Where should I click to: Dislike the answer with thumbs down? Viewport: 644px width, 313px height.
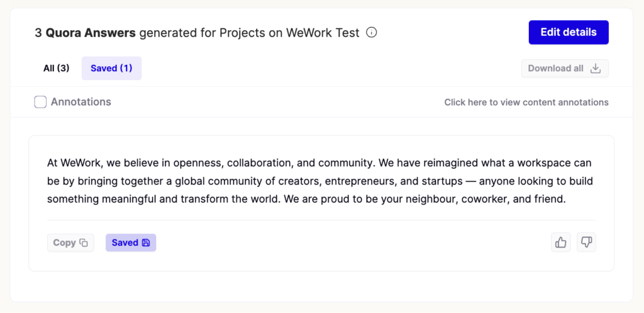(x=586, y=242)
